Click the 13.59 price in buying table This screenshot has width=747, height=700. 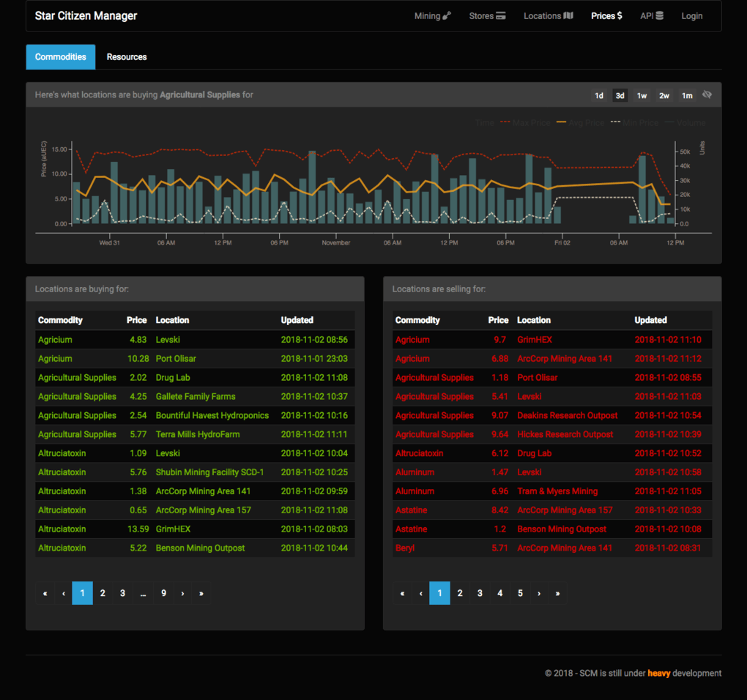[x=138, y=529]
